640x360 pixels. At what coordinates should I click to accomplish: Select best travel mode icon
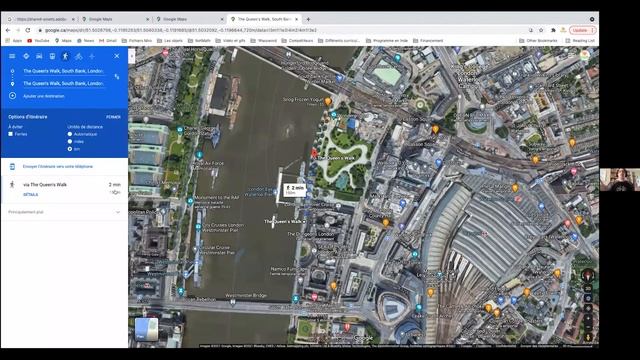[26, 56]
